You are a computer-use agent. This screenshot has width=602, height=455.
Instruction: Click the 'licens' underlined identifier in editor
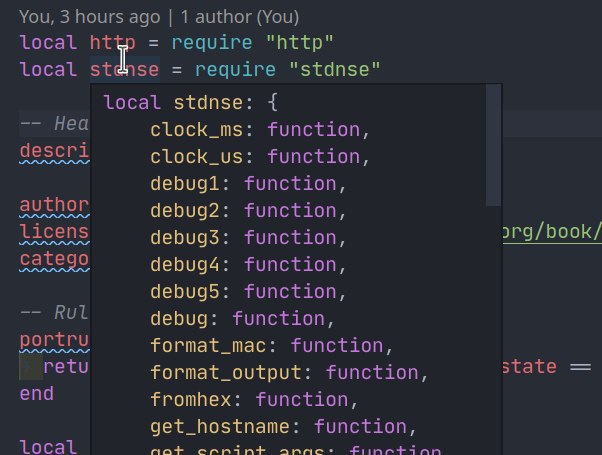54,232
